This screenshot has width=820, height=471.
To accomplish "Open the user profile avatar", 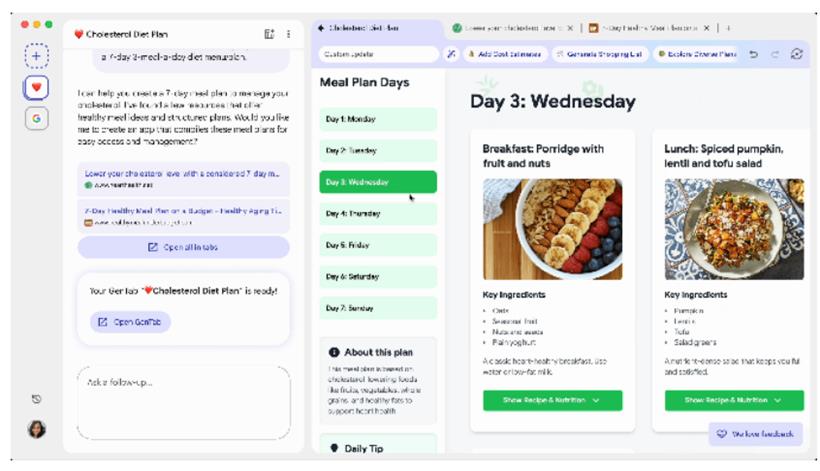I will tap(37, 429).
